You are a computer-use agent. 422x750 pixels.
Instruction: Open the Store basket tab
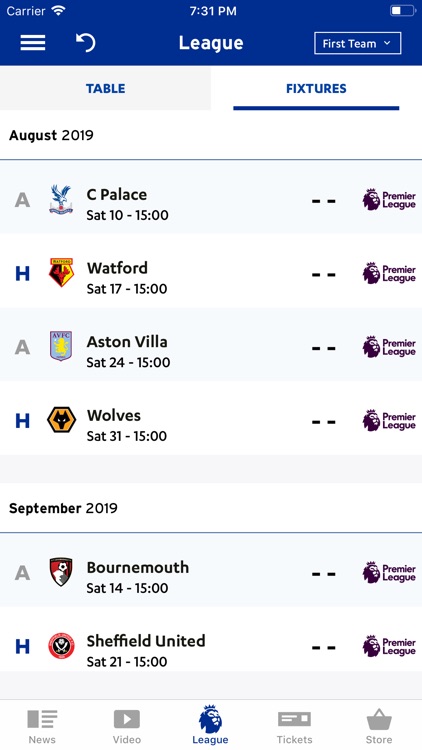pyautogui.click(x=379, y=727)
